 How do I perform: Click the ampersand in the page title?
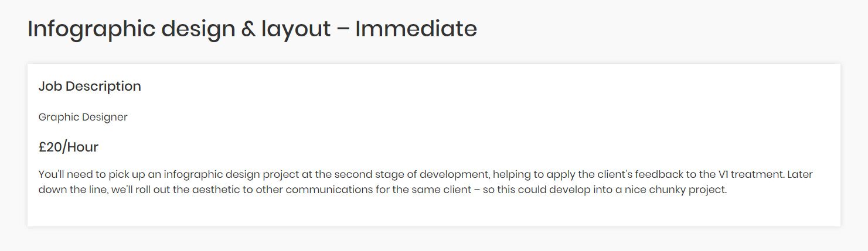click(247, 29)
